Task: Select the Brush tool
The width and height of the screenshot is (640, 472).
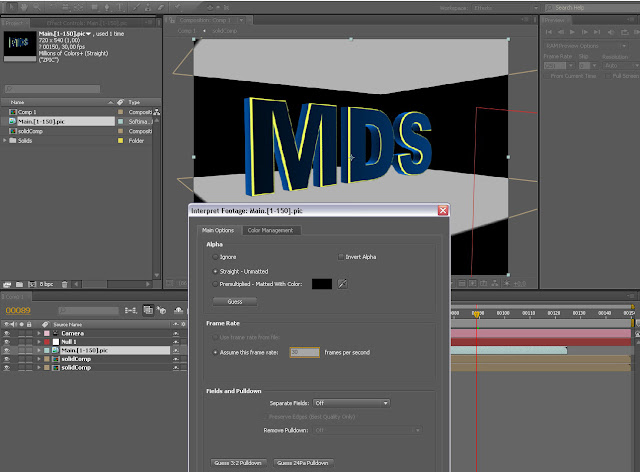Action: point(137,7)
